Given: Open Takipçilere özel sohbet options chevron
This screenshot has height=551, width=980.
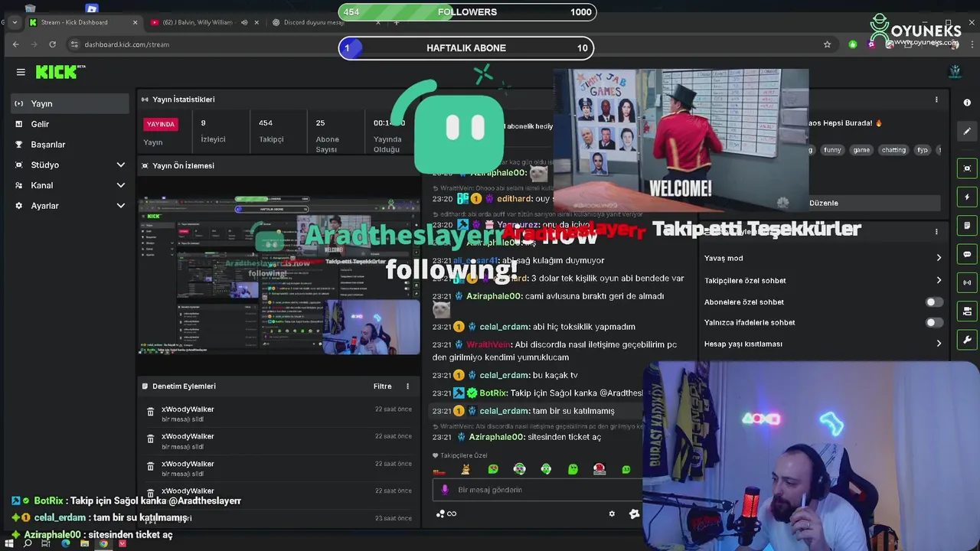Looking at the screenshot, I should point(939,280).
